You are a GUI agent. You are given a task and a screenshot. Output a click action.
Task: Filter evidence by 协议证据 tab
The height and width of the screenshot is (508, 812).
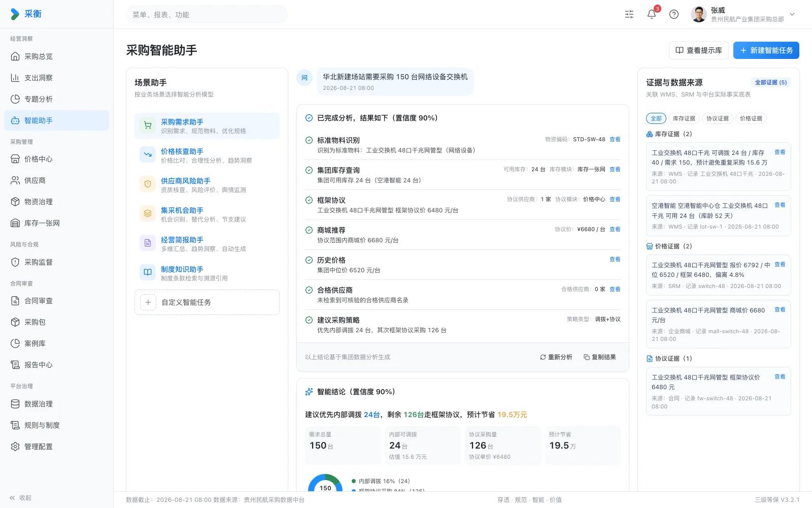pyautogui.click(x=717, y=118)
